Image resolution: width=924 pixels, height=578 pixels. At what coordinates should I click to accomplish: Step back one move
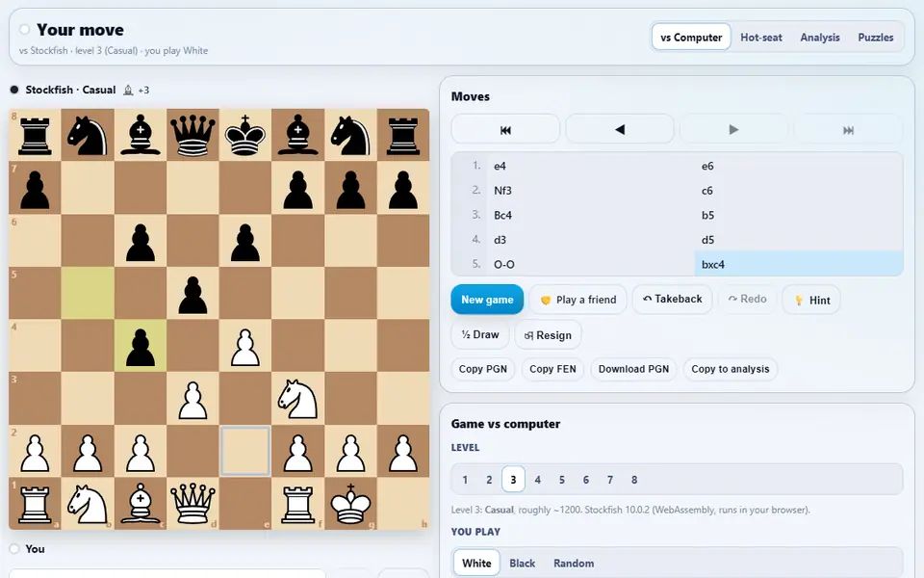pos(619,130)
